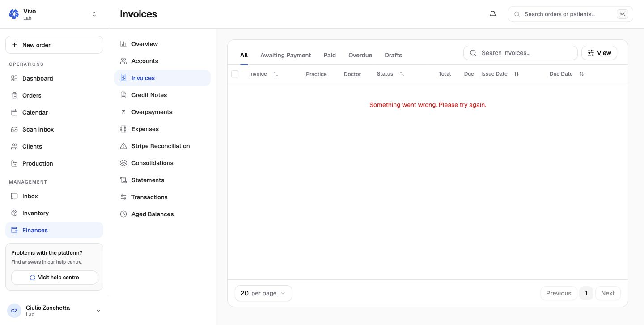Click the Transactions arrows icon
Viewport: 644px width, 325px height.
(x=123, y=197)
